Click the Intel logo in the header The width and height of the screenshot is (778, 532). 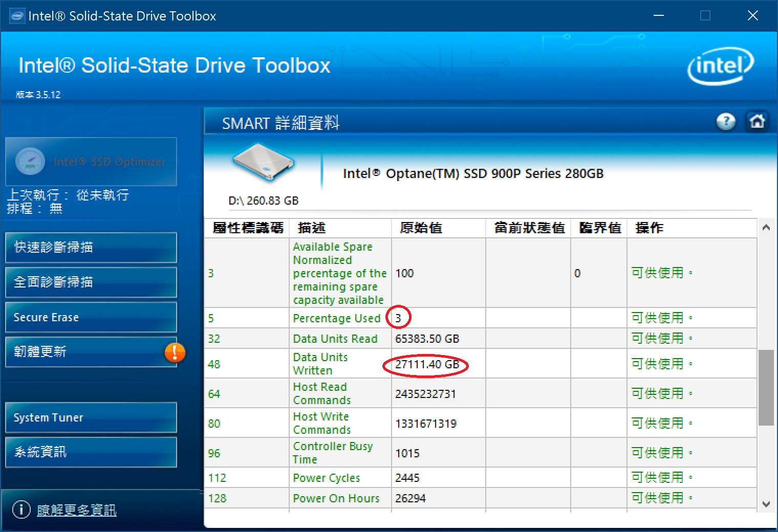pyautogui.click(x=720, y=66)
